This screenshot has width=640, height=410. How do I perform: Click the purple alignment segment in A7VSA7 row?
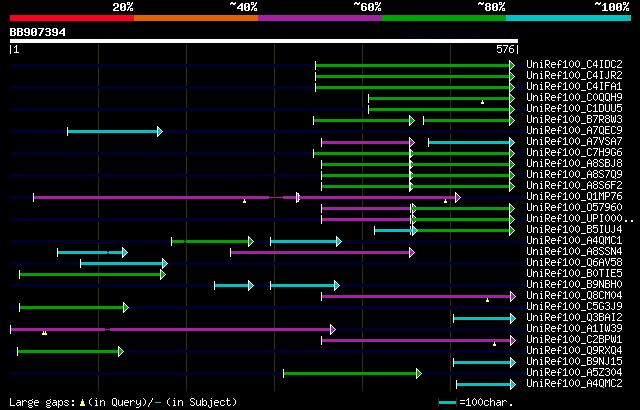pyautogui.click(x=366, y=142)
